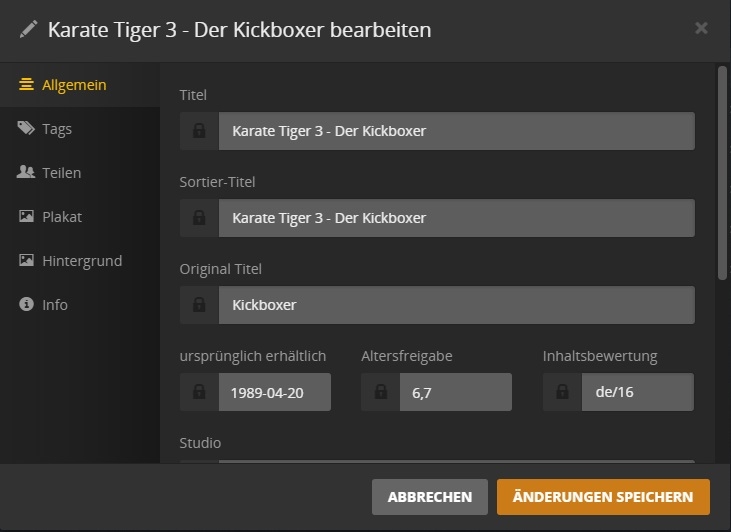Screen dimensions: 731x532
Task: Open the Hintergrund tab
Action: point(80,260)
